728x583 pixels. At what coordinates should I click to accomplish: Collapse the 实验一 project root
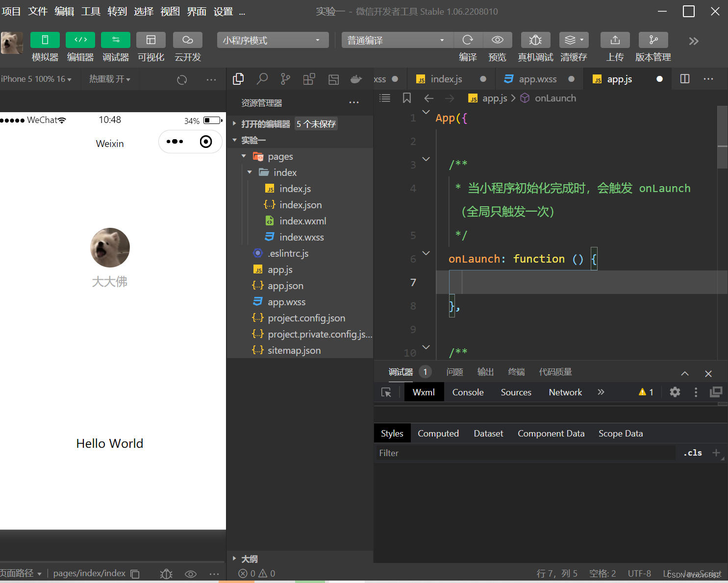(x=300, y=140)
